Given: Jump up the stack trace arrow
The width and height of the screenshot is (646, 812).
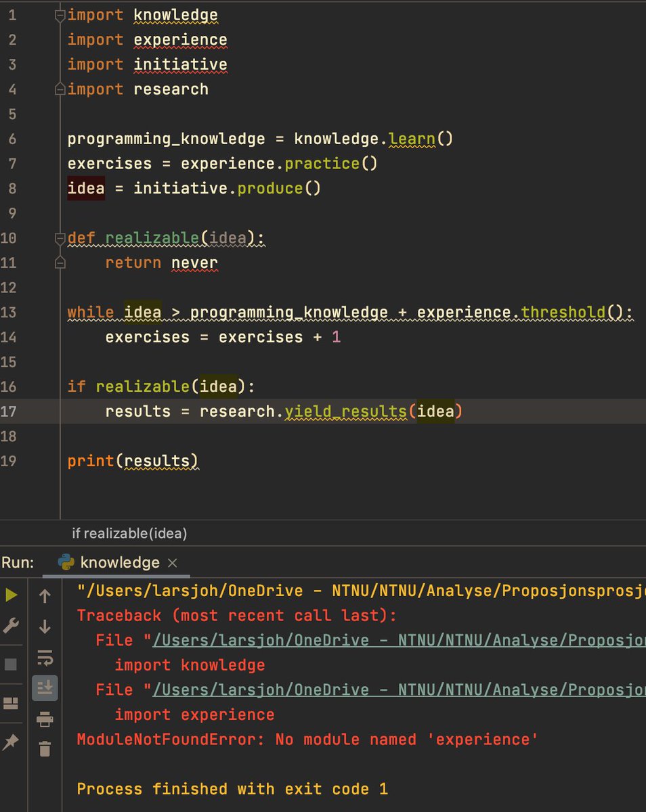Looking at the screenshot, I should tap(45, 596).
